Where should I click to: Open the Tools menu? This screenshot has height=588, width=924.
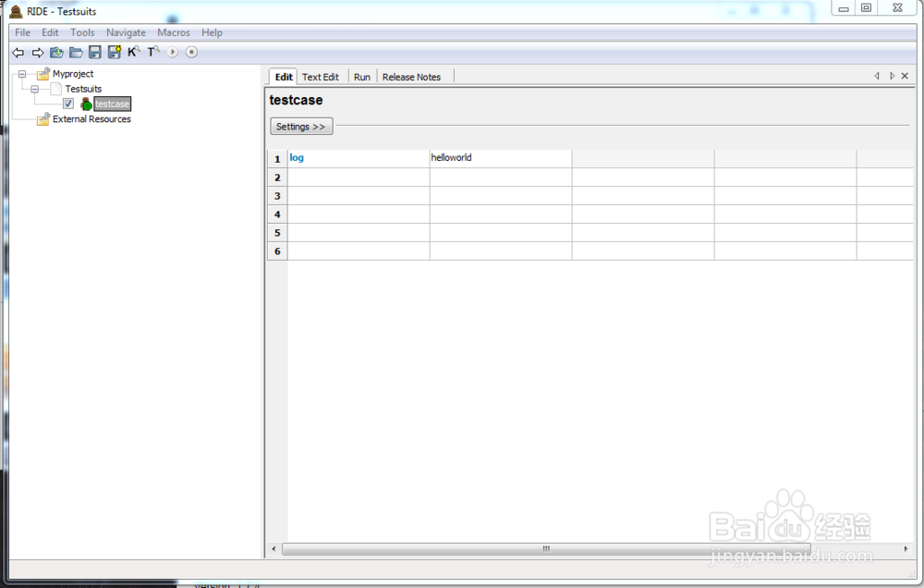click(x=82, y=32)
